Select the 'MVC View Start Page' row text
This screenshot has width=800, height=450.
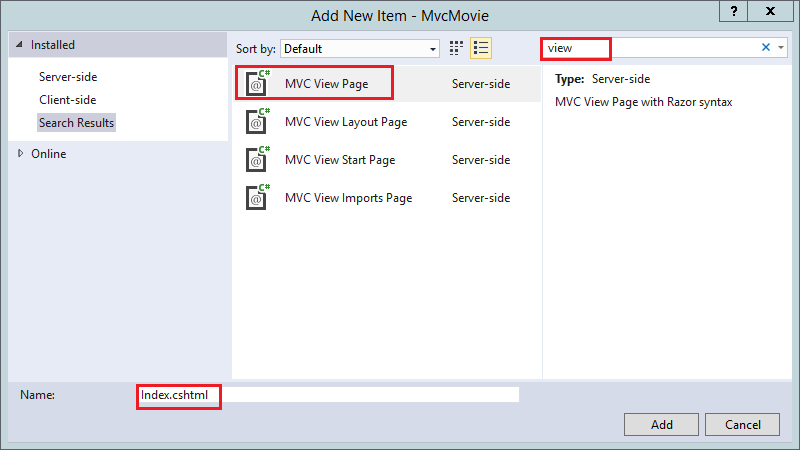tap(340, 160)
